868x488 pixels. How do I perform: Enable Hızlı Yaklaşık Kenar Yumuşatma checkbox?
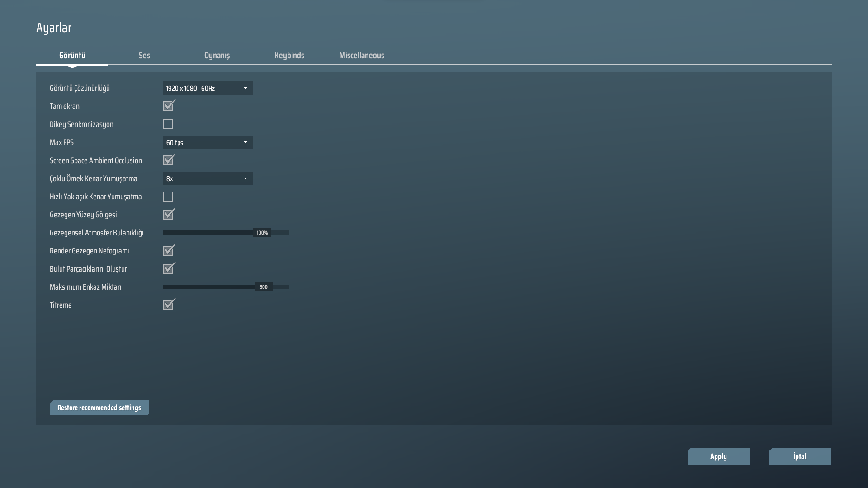168,197
